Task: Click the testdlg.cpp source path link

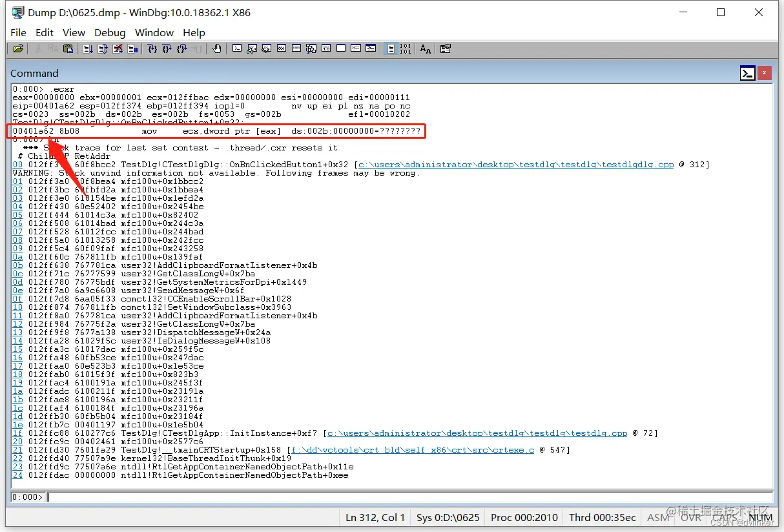Action: tap(479, 433)
